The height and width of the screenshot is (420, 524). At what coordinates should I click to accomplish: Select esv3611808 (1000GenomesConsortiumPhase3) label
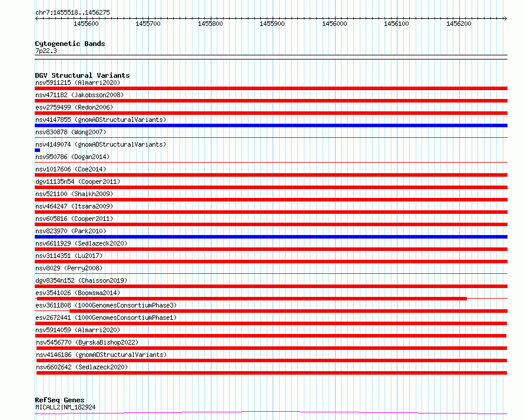coord(106,305)
